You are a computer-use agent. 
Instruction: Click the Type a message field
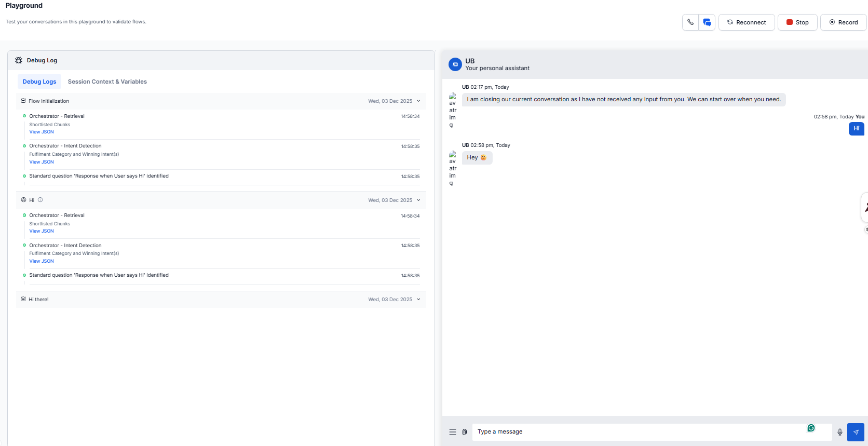coord(639,432)
